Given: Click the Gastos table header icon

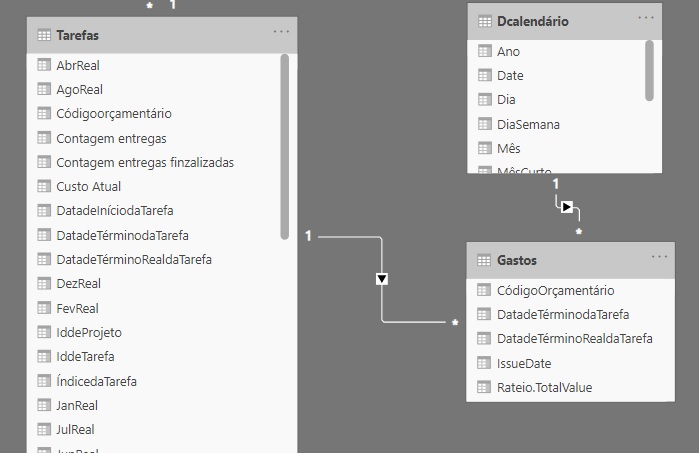Looking at the screenshot, I should [x=484, y=260].
